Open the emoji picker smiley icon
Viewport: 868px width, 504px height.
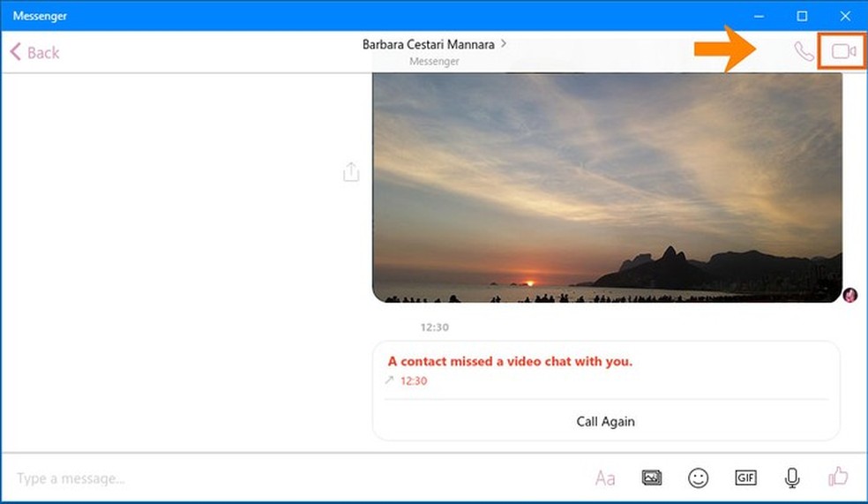tap(698, 478)
